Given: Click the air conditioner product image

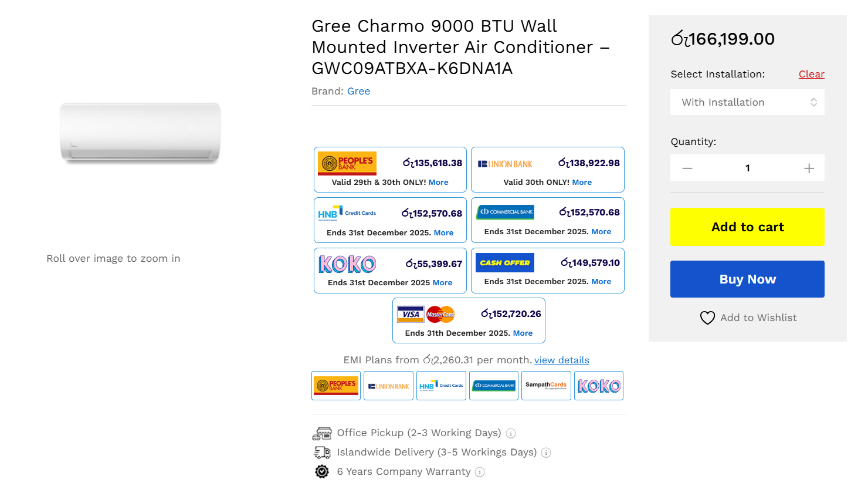Looking at the screenshot, I should click(140, 133).
